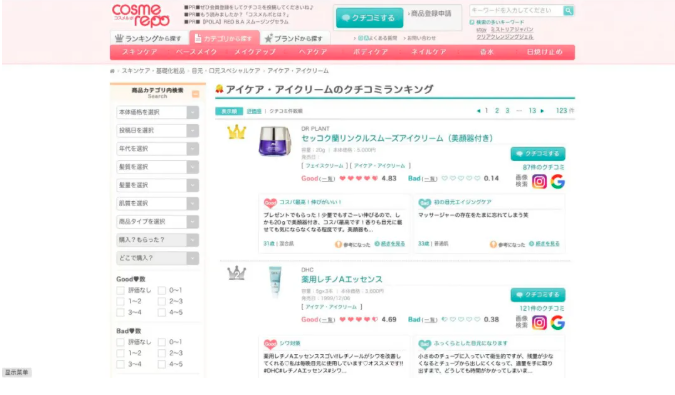Screen dimensions: 675x395
Task: Check Good 0~1 checkbox
Action: [162, 290]
